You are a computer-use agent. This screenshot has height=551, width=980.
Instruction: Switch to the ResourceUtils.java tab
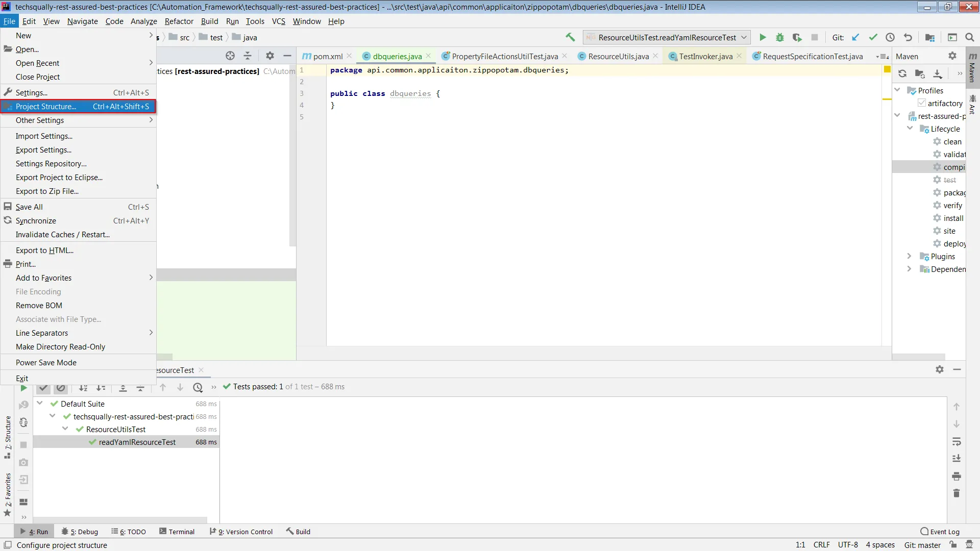pyautogui.click(x=618, y=56)
